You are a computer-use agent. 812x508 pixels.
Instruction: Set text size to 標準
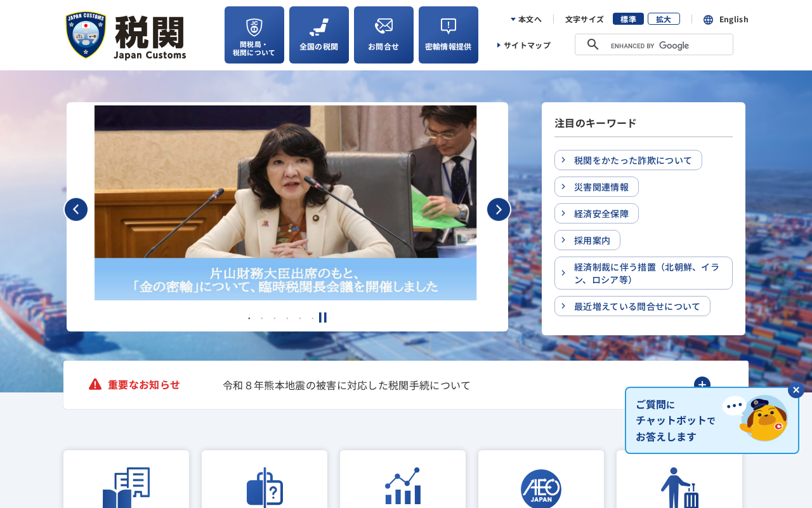tap(628, 19)
